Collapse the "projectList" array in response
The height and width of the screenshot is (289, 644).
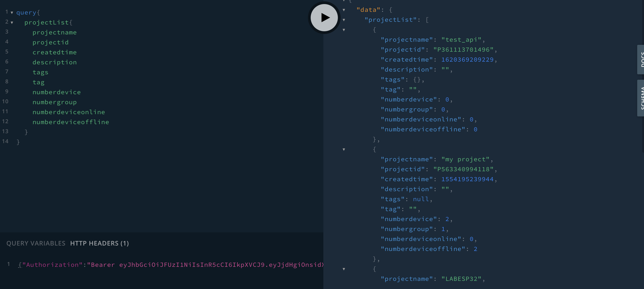(x=344, y=20)
